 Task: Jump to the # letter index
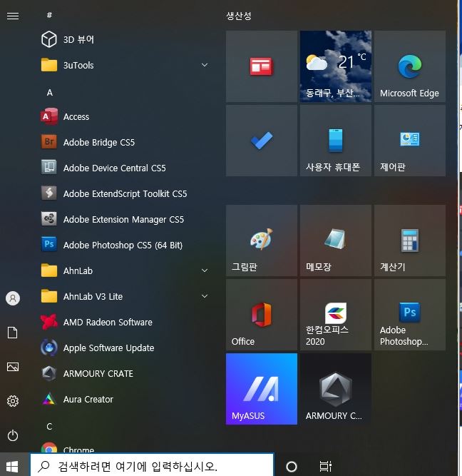point(49,15)
